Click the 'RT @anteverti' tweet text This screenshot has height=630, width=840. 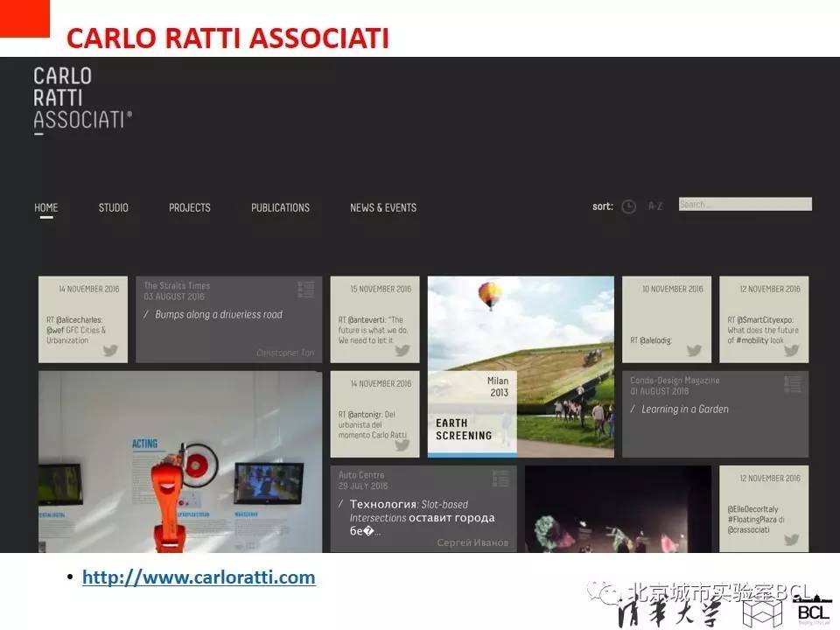pyautogui.click(x=373, y=330)
